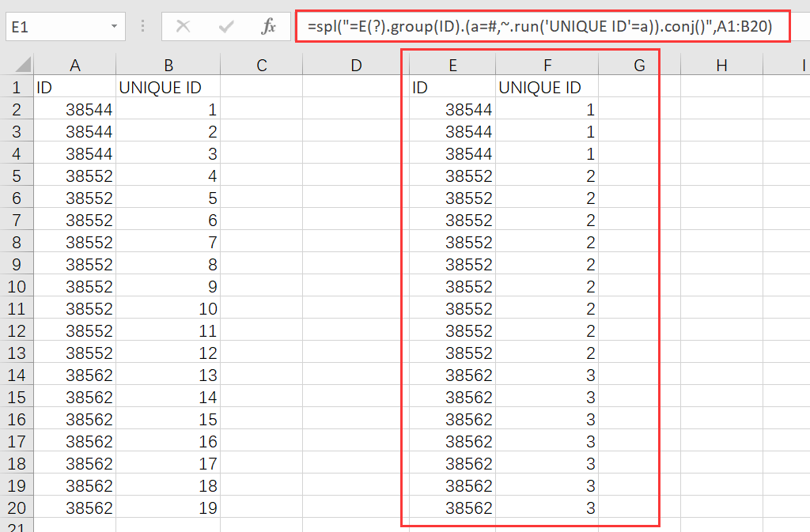Select column B header
This screenshot has height=532, width=810.
(x=168, y=66)
